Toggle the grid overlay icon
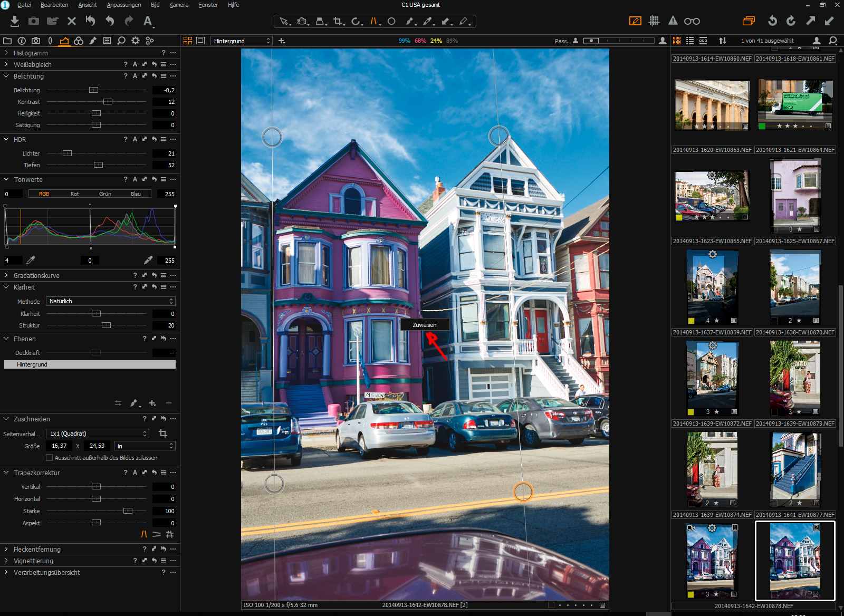The height and width of the screenshot is (616, 844). click(x=654, y=21)
